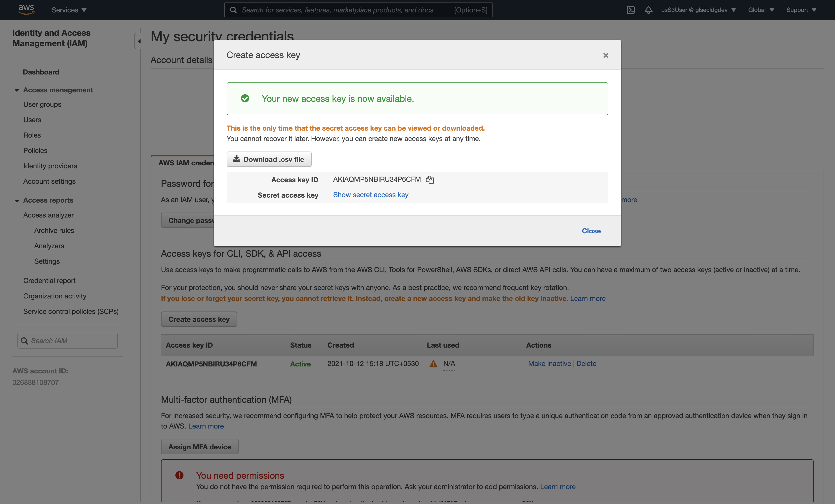
Task: Collapse the IAM sidebar with arrow handle
Action: pyautogui.click(x=138, y=41)
